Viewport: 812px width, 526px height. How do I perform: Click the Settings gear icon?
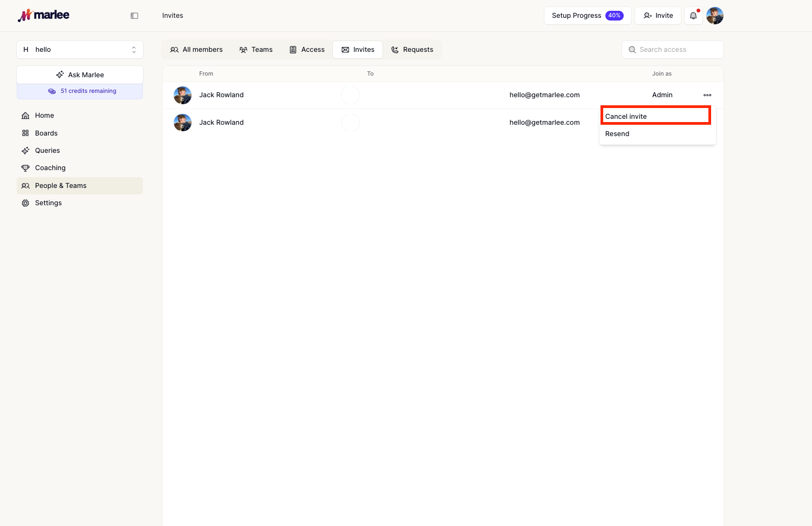pos(25,203)
